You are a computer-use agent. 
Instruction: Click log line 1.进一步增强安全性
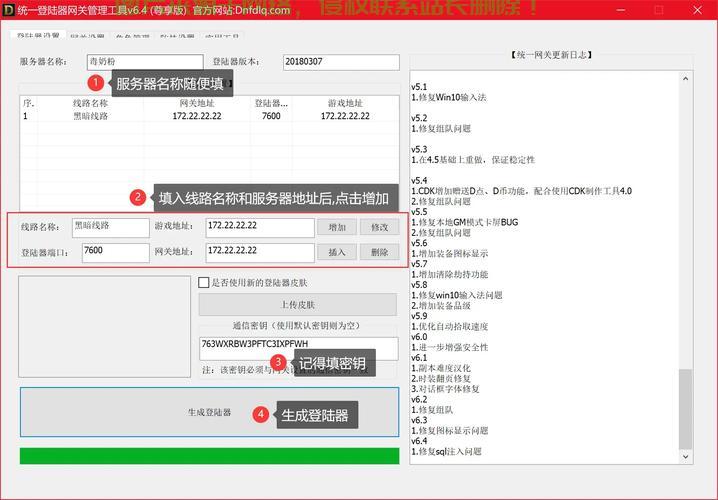[x=450, y=347]
